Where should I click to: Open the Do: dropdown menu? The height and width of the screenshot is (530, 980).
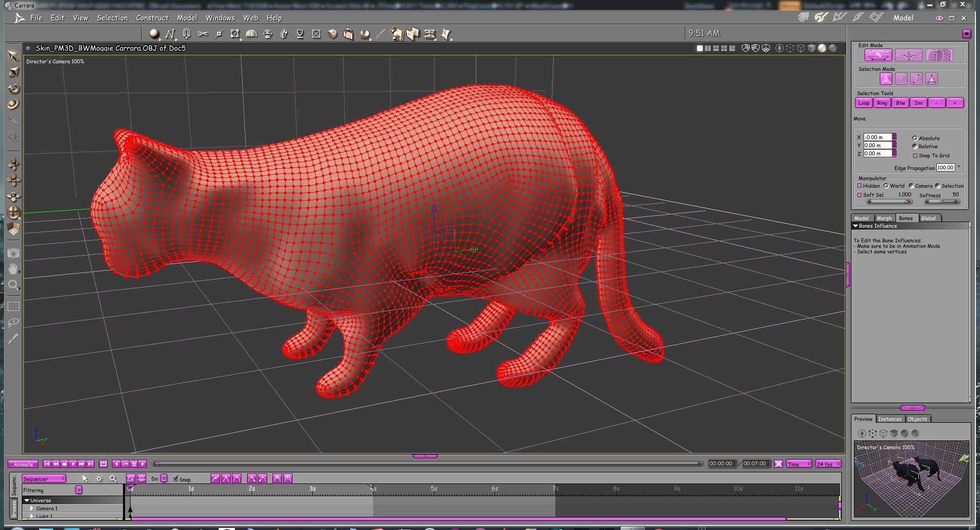164,478
